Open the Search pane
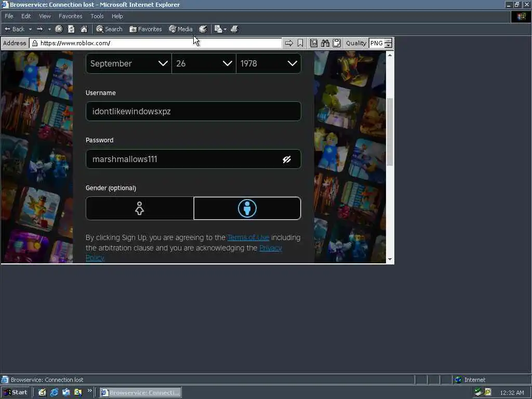Image resolution: width=532 pixels, height=399 pixels. pos(109,29)
